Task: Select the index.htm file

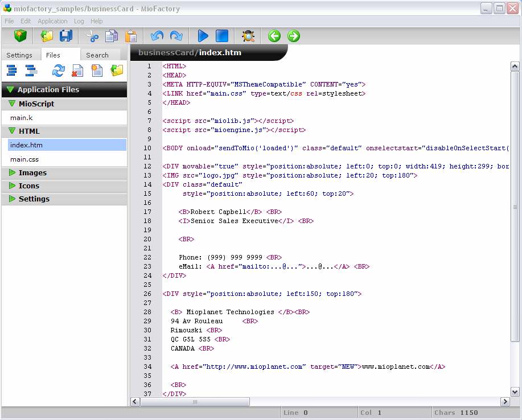Action: point(67,145)
